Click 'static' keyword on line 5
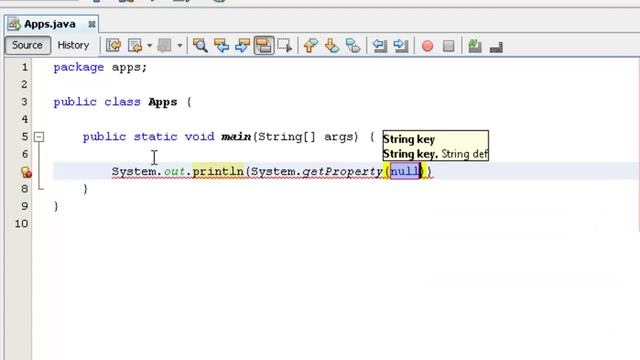Image resolution: width=640 pixels, height=360 pixels. 155,136
